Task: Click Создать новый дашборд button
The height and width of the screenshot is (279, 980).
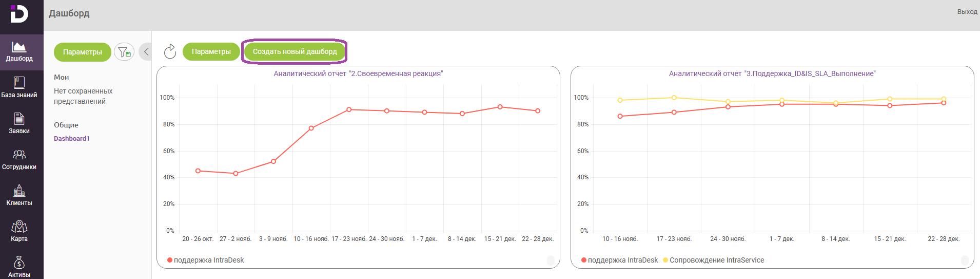Action: (x=295, y=51)
